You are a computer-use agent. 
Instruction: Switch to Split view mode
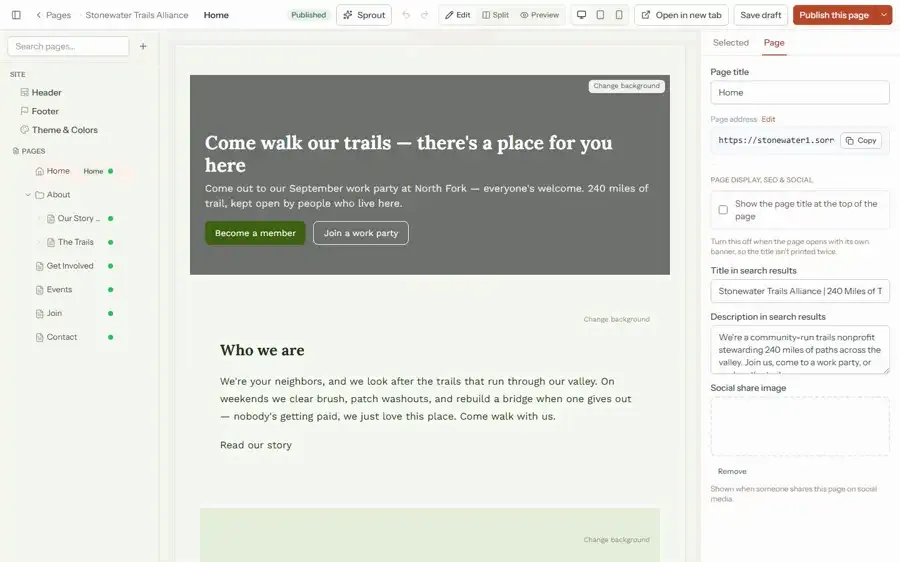(x=495, y=15)
